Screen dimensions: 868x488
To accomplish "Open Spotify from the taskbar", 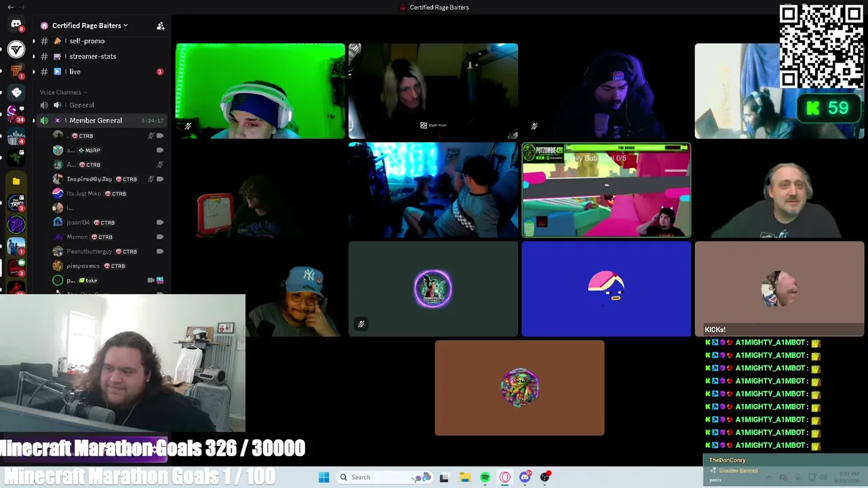I will pyautogui.click(x=485, y=477).
